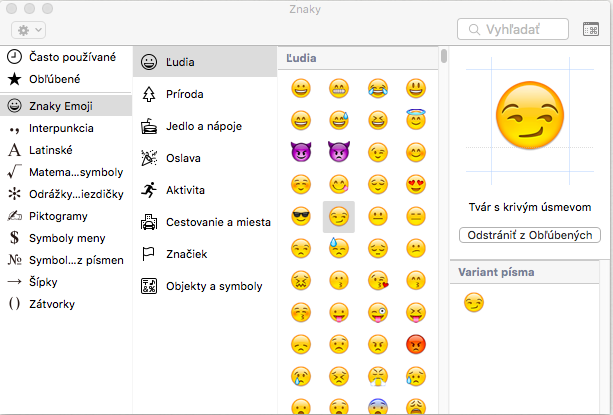Open Príroda emoji subcategory
Image resolution: width=613 pixels, height=415 pixels.
click(205, 94)
